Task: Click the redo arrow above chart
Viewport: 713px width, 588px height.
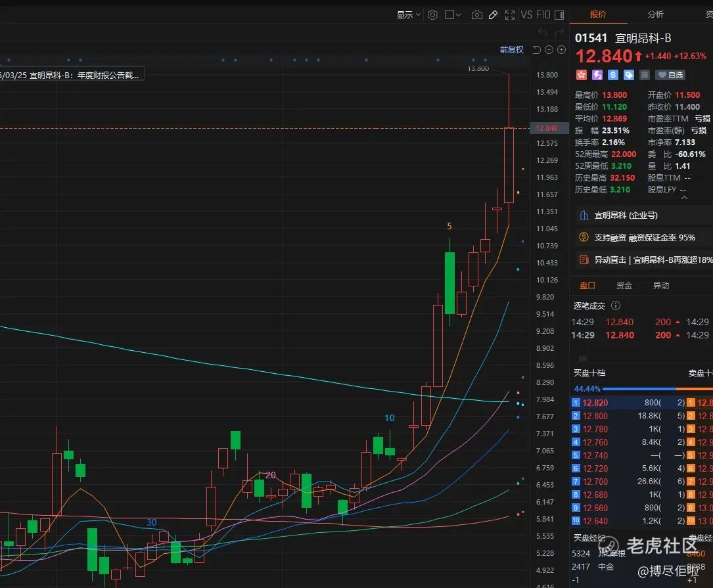Action: click(x=560, y=32)
